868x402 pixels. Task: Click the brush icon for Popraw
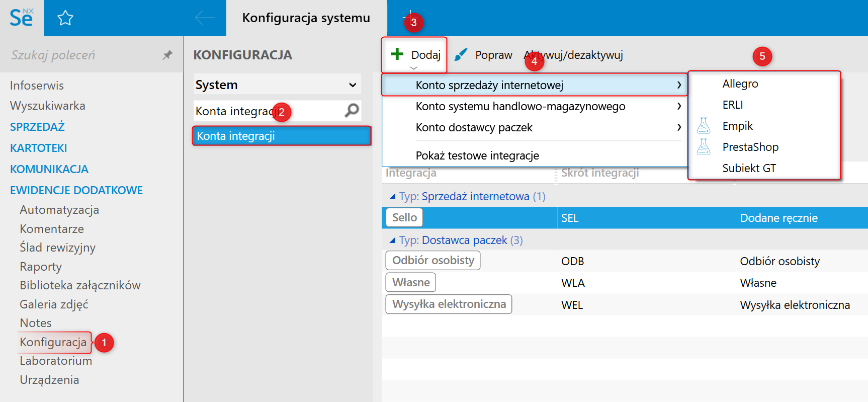click(461, 55)
